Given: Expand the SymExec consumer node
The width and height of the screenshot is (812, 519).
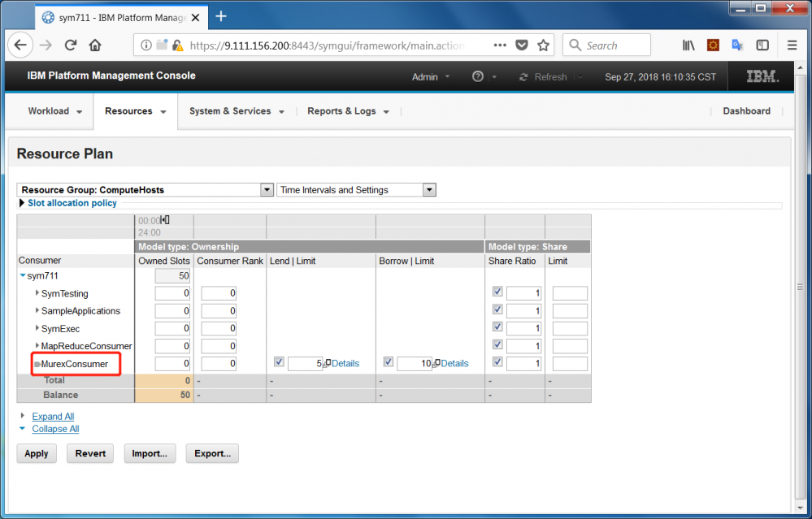Looking at the screenshot, I should click(37, 328).
